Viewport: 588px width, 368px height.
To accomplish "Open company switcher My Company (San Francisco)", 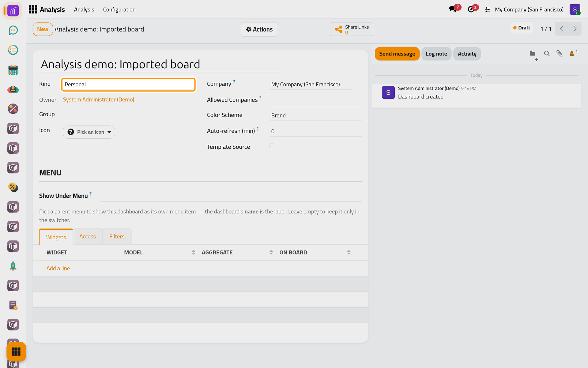I will (529, 10).
